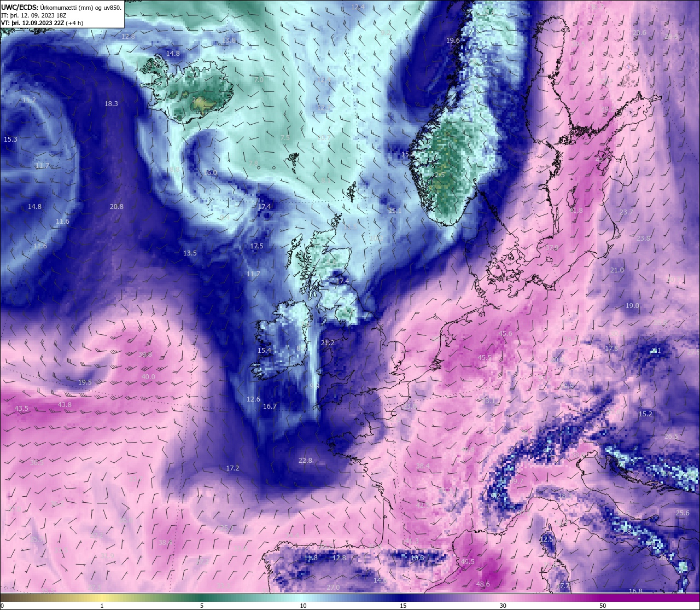Click the map value '17.2'
Image resolution: width=700 pixels, height=610 pixels.
[x=232, y=468]
